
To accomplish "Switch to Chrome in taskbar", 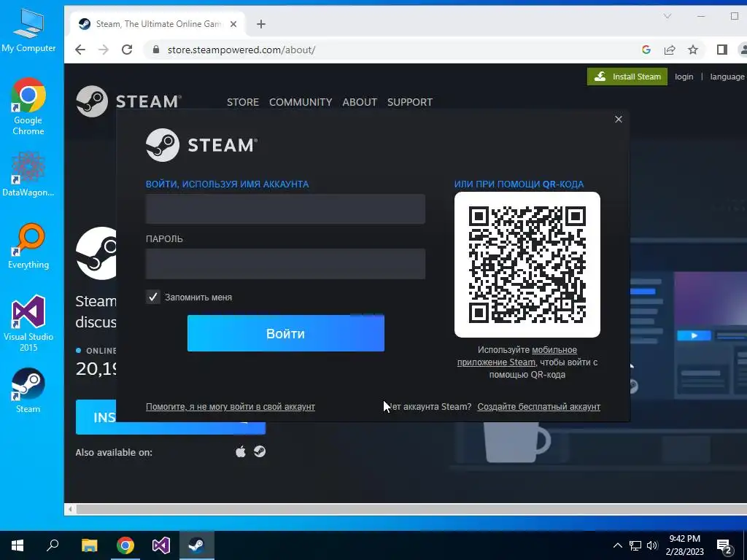I will tap(125, 545).
